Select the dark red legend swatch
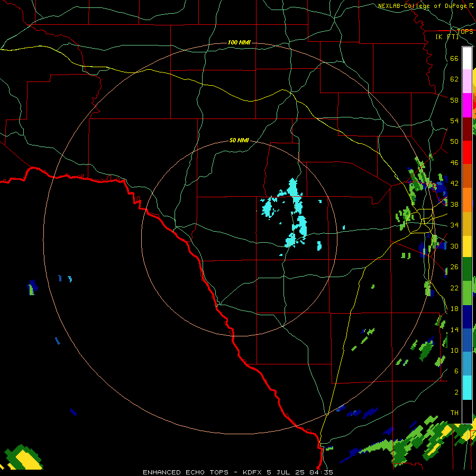476x476 pixels. click(467, 129)
